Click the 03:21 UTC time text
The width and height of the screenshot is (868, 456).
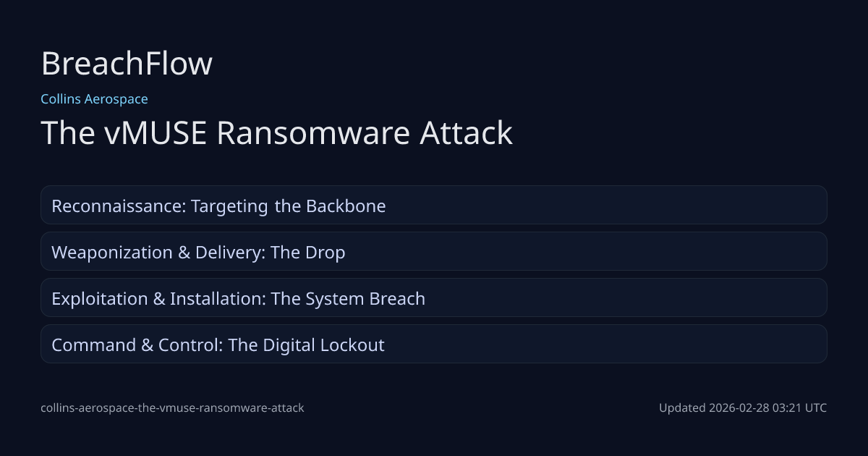pos(799,408)
